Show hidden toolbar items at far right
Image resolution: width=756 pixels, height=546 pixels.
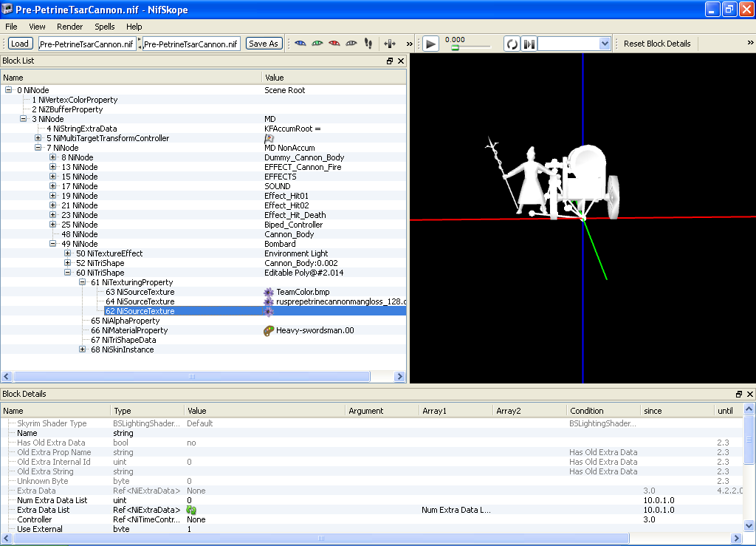[750, 43]
